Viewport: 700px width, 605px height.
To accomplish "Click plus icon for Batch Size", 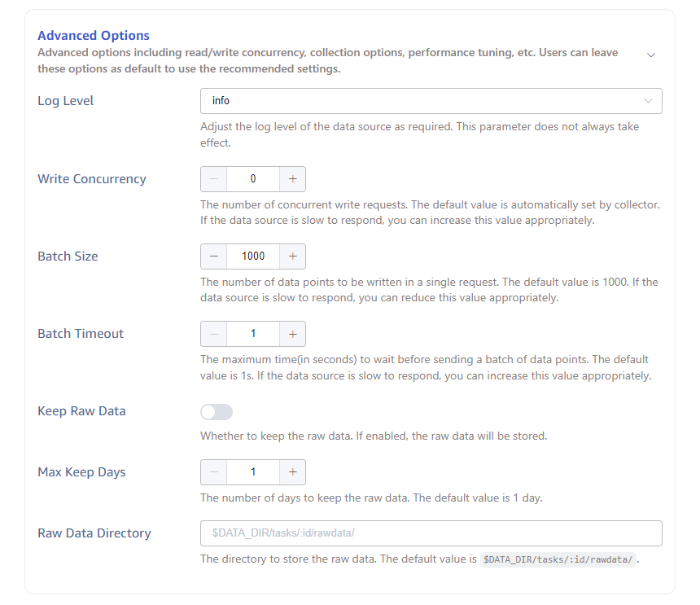I will pyautogui.click(x=292, y=256).
